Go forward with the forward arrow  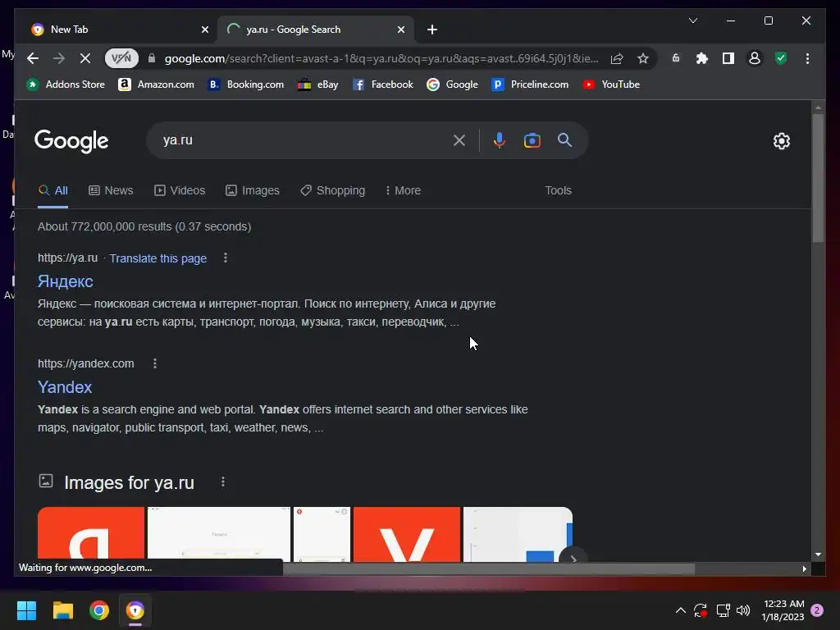tap(59, 58)
